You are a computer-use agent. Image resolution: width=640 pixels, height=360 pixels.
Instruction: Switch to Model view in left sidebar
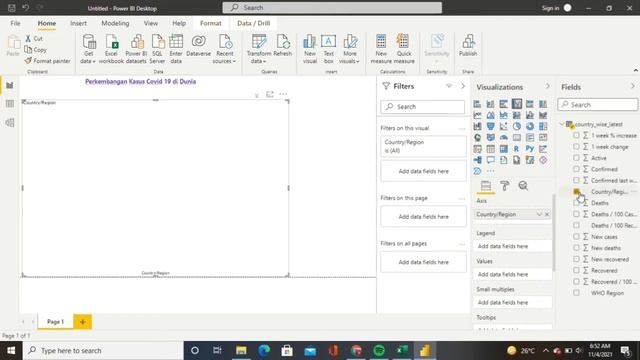pos(10,122)
